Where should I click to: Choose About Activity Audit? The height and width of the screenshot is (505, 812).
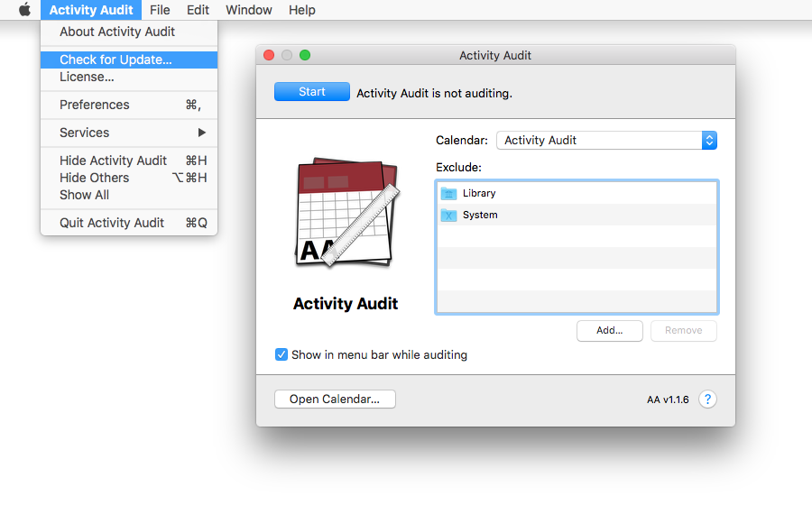[x=129, y=32]
